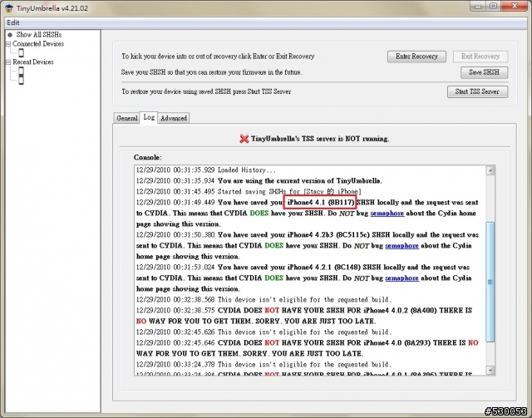Click the red X TSS status icon
This screenshot has width=532, height=418.
[244, 139]
